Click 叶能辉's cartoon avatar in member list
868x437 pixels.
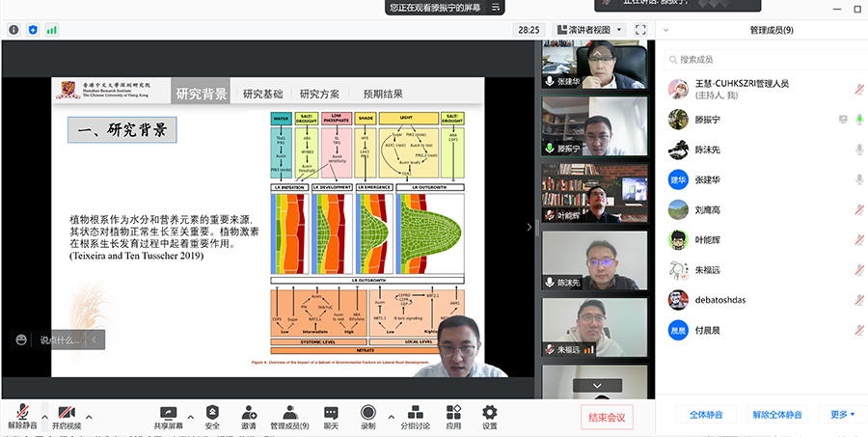tap(678, 240)
